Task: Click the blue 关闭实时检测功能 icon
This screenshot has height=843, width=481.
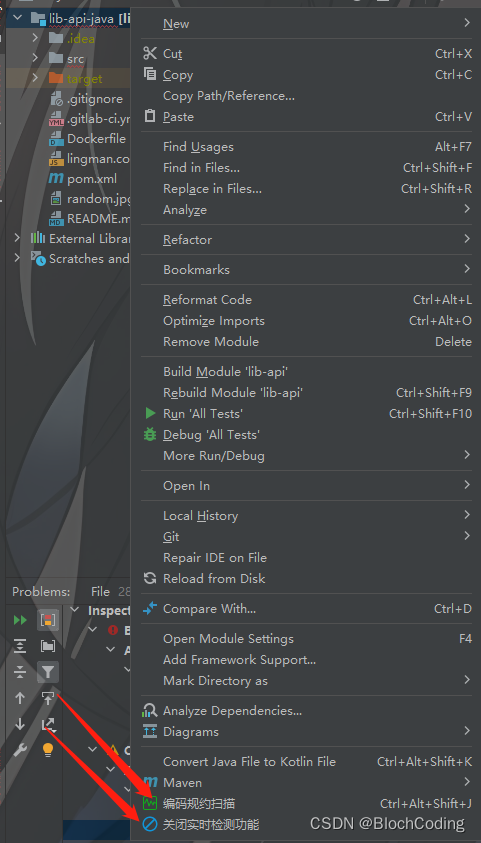Action: pyautogui.click(x=150, y=824)
